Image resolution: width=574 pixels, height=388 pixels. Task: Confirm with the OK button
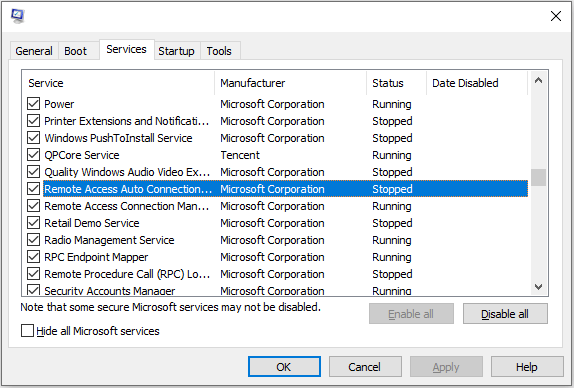click(284, 367)
